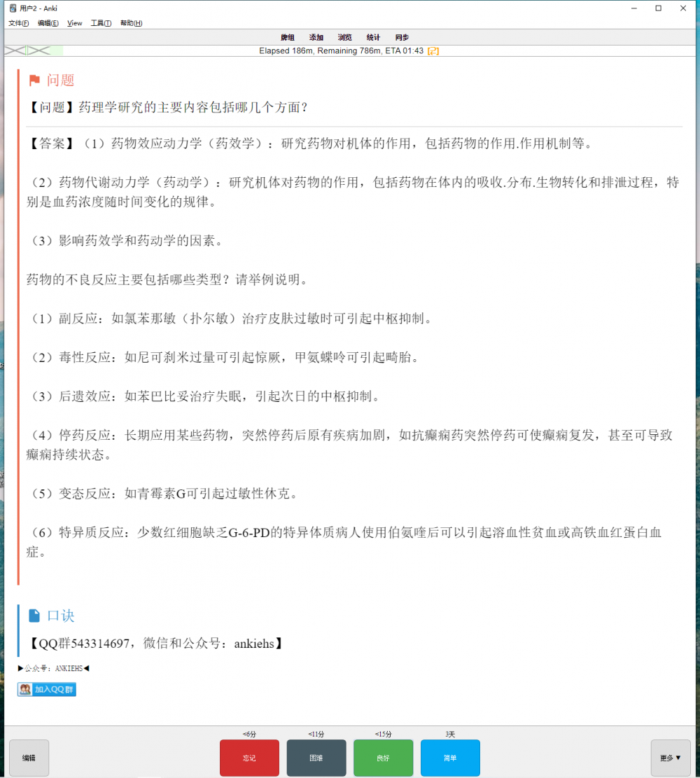Click the line starting '（4）停药反应'
The width and height of the screenshot is (700, 778).
[350, 445]
